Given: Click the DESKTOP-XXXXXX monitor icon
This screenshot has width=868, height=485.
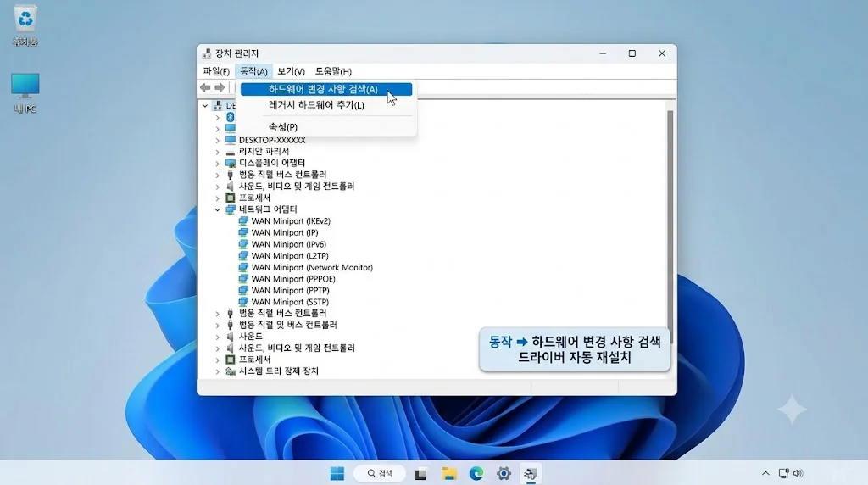Looking at the screenshot, I should 231,140.
